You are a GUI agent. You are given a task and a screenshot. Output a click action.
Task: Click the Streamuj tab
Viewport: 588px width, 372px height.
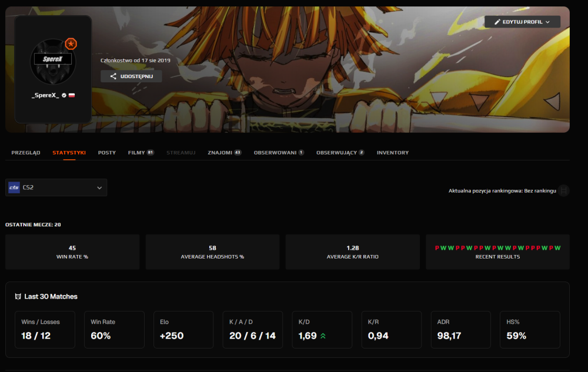point(181,152)
